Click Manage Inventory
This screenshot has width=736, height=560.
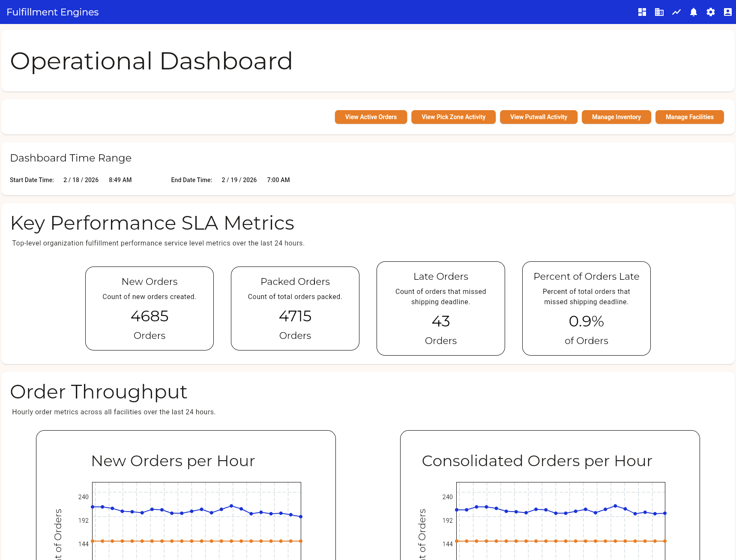click(x=616, y=117)
